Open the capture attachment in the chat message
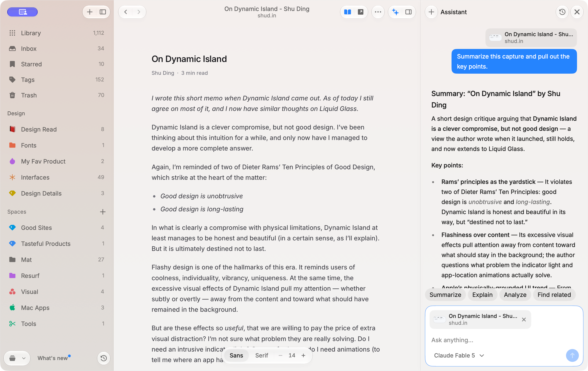 (531, 38)
